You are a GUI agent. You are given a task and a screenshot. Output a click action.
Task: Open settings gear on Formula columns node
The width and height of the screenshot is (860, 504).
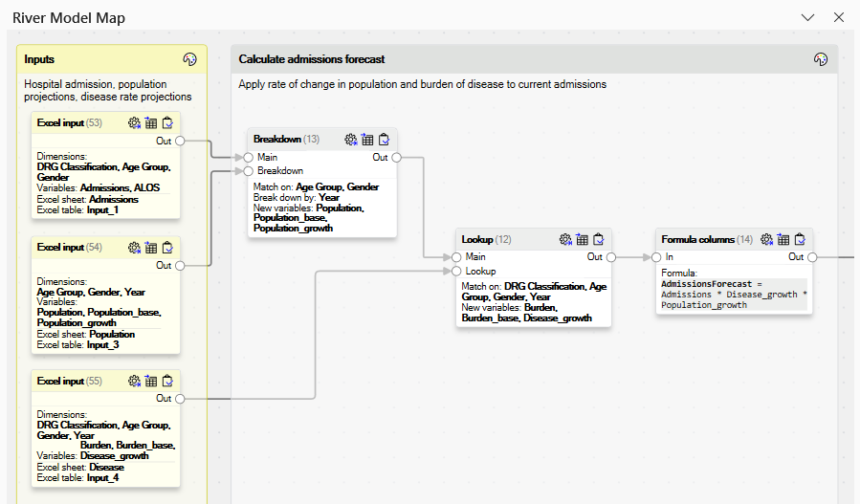click(766, 239)
